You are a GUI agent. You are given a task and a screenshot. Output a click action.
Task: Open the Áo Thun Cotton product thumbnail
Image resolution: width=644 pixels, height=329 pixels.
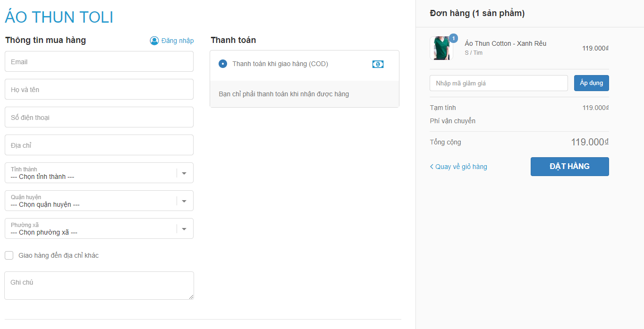[441, 48]
